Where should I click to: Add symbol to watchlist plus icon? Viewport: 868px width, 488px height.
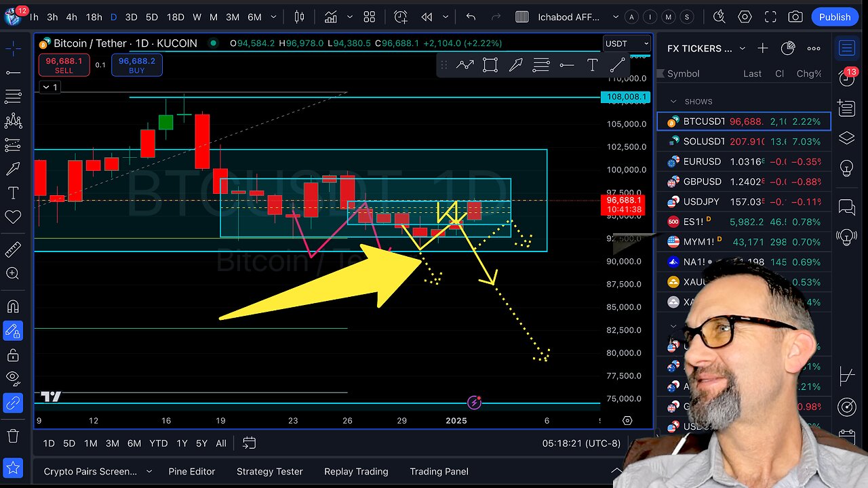762,48
